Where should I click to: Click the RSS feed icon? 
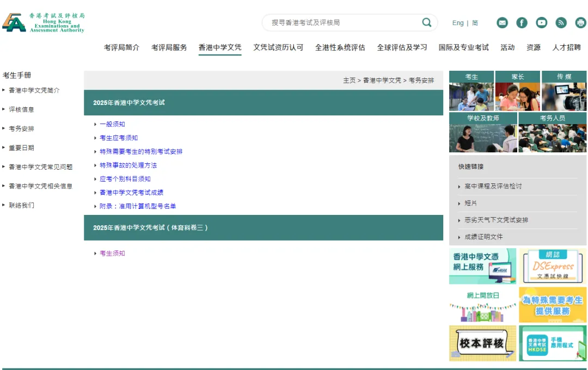[x=561, y=23]
